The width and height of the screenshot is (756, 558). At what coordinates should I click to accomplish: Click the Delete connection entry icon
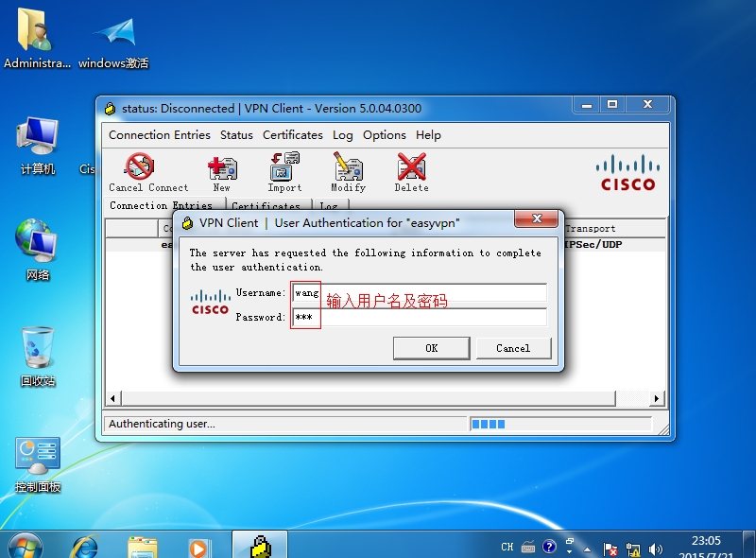[411, 172]
